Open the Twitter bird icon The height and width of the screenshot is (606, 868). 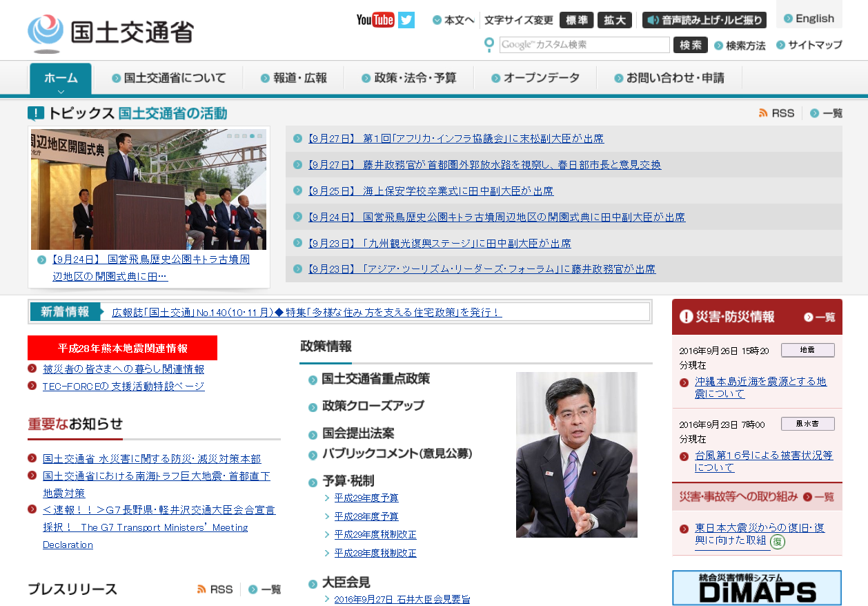[x=406, y=20]
